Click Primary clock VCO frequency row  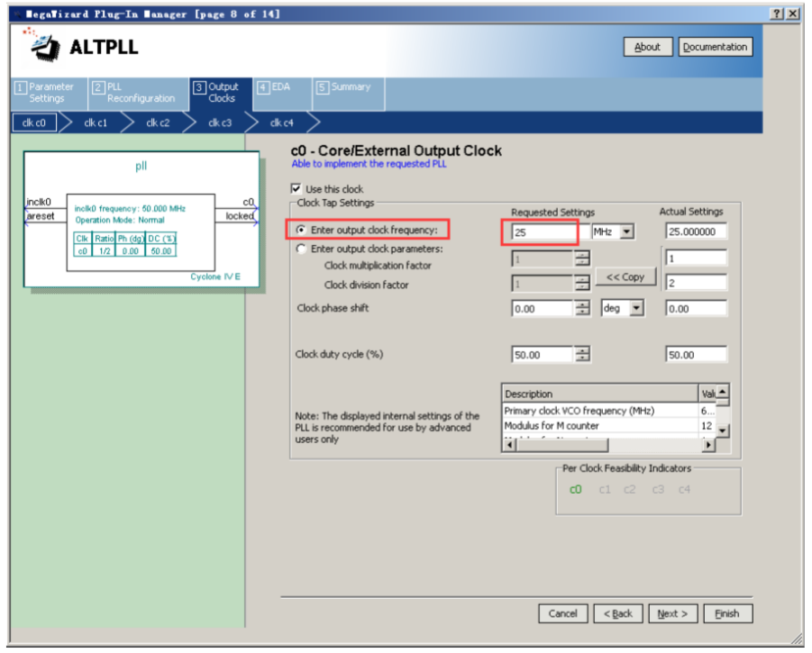[x=609, y=411]
